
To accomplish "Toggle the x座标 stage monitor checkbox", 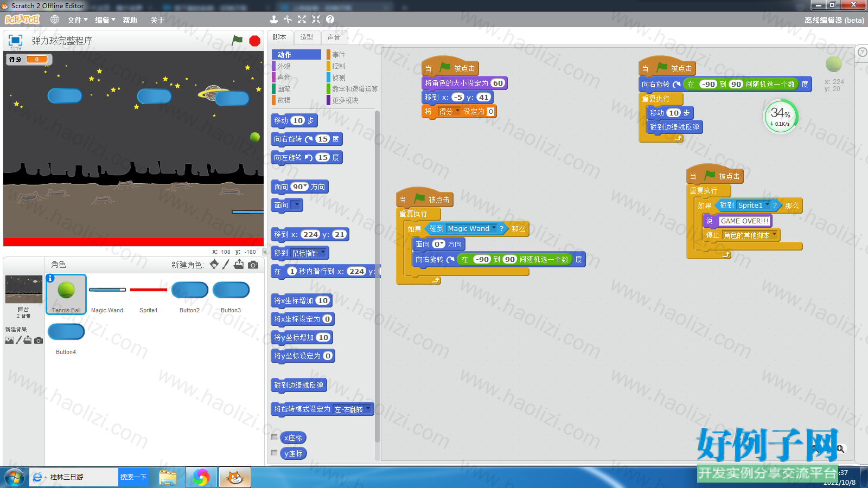I will click(x=275, y=437).
